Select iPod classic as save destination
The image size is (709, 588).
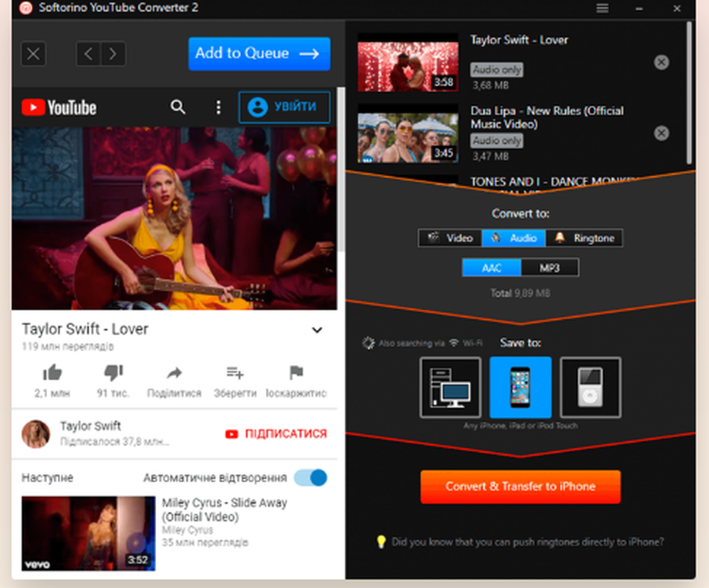coord(591,388)
